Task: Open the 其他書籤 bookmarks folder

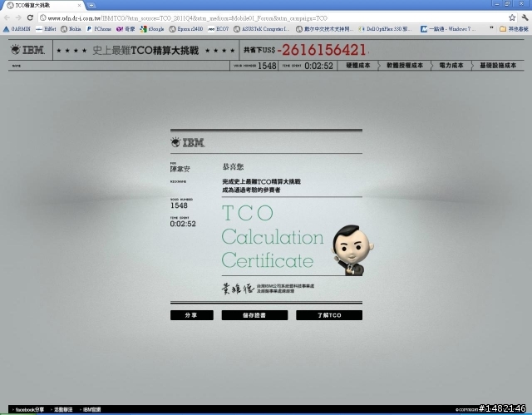Action: coord(514,29)
